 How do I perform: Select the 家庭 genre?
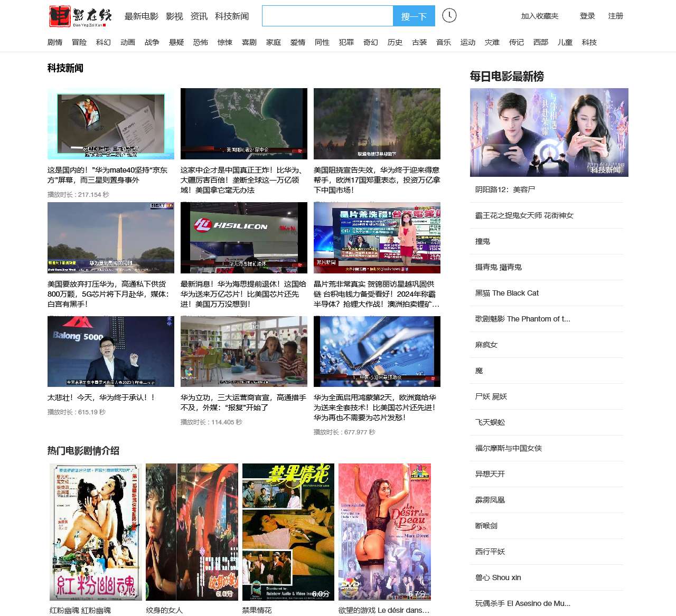(x=274, y=42)
